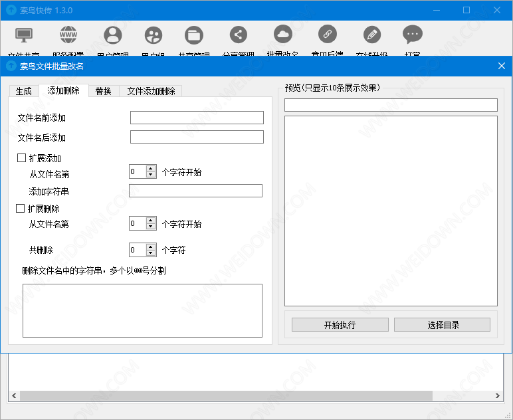
Task: Open the share link management icon
Action: pos(238,35)
